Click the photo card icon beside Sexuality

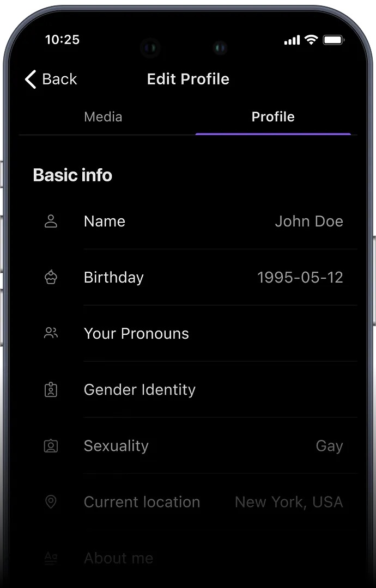(51, 446)
